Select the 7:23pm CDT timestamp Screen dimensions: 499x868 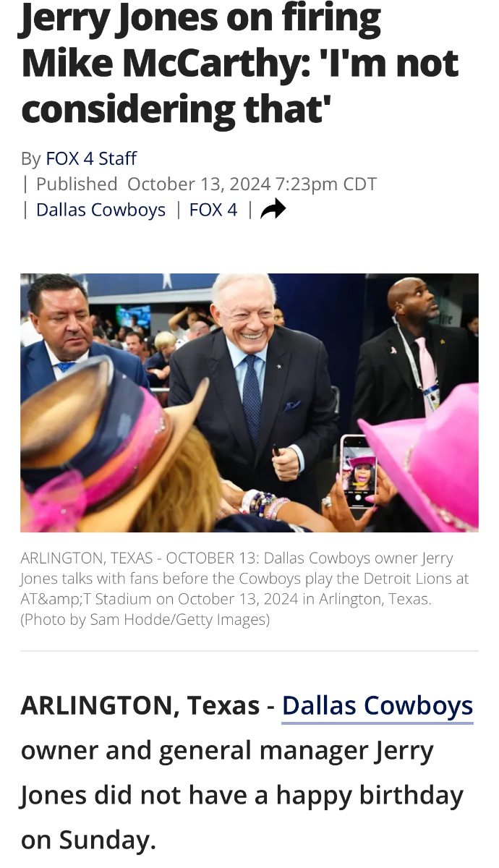coord(326,184)
